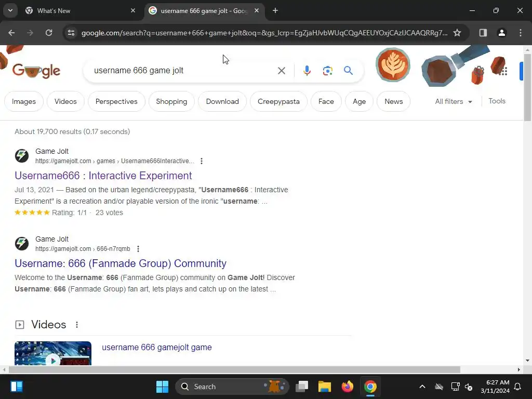Go back using the browser back arrow

point(11,33)
